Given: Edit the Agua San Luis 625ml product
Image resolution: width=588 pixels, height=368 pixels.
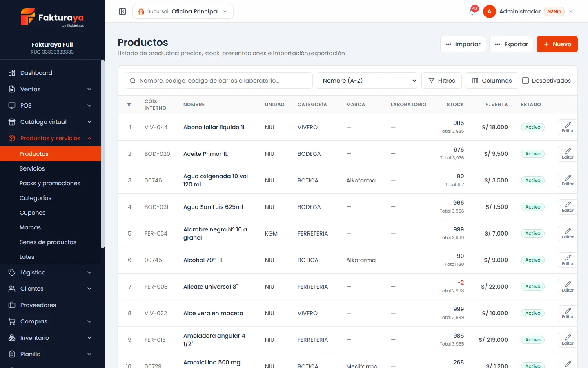Looking at the screenshot, I should 568,207.
